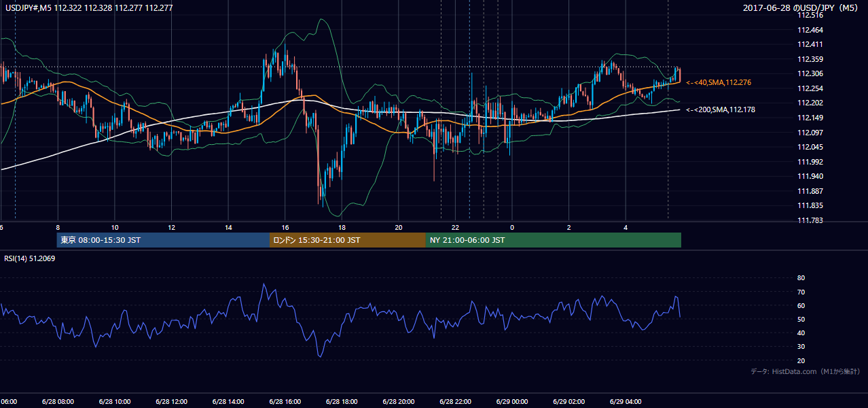Click hour tick 14 under price chart
The width and height of the screenshot is (868, 408).
click(228, 227)
